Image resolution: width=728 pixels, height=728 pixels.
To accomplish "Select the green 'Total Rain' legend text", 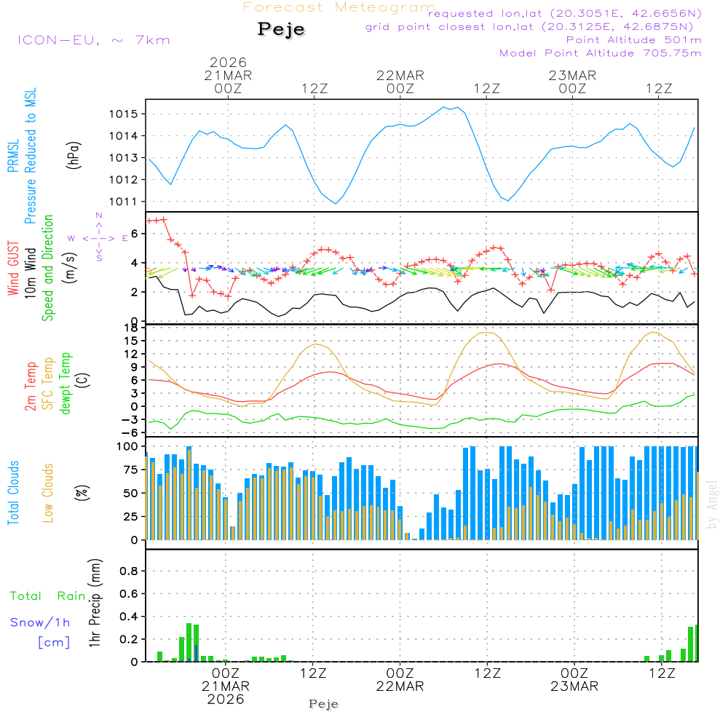I will (x=47, y=596).
